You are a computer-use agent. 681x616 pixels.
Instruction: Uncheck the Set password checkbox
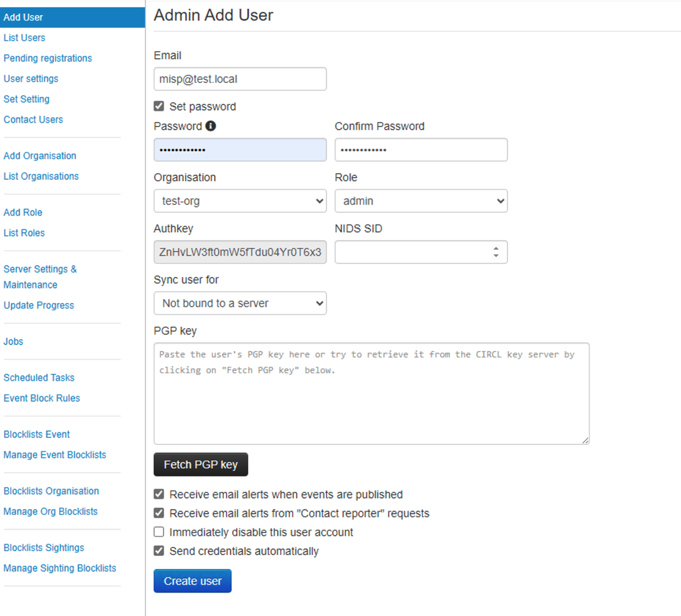coord(159,106)
